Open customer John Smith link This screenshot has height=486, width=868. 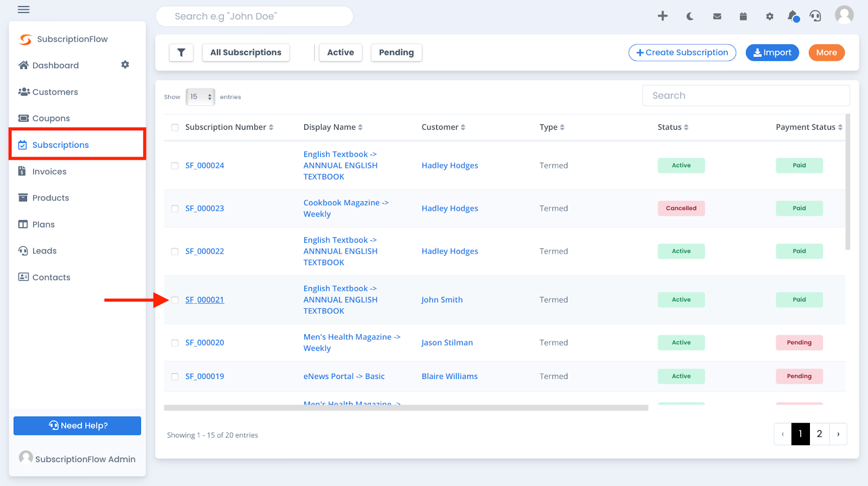[x=442, y=300]
